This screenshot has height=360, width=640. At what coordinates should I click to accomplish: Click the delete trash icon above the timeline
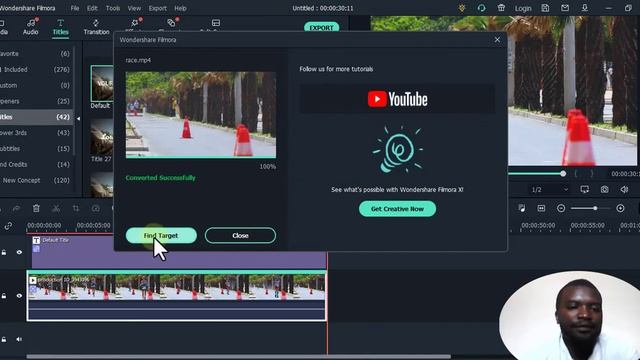point(36,208)
